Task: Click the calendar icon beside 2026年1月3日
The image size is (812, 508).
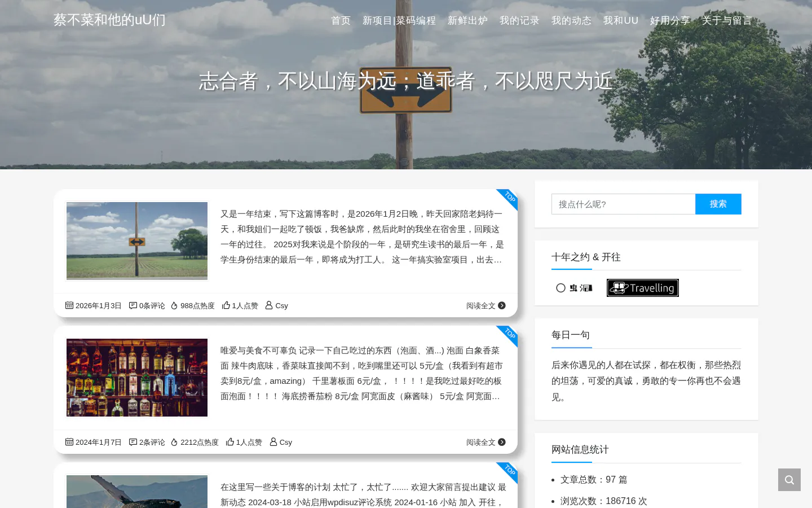Action: click(69, 305)
